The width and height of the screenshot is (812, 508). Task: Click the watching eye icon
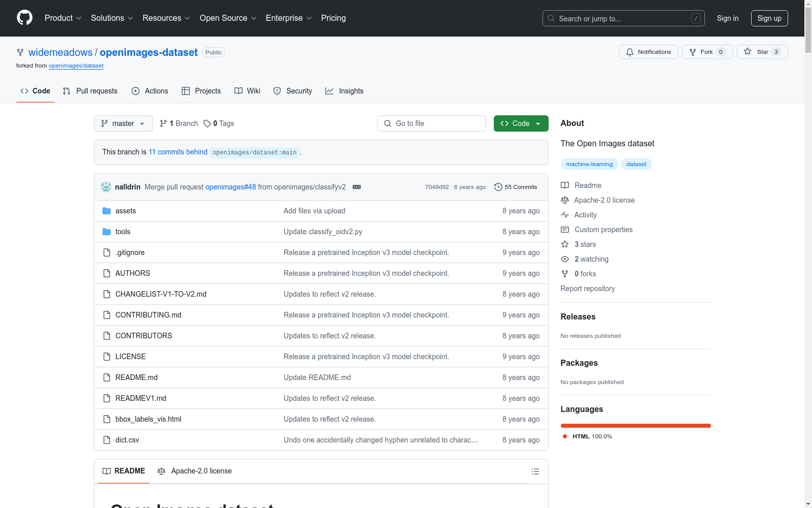pyautogui.click(x=565, y=259)
